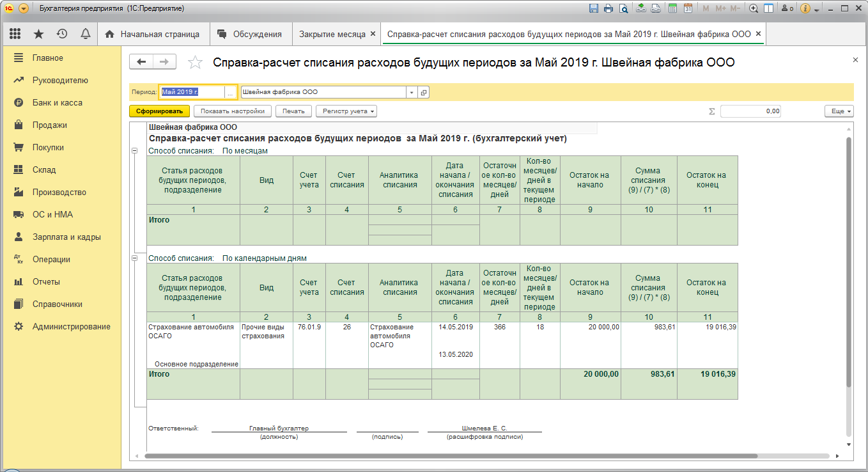Click the 'Показать настройки' button
This screenshot has width=868, height=472.
pyautogui.click(x=233, y=111)
